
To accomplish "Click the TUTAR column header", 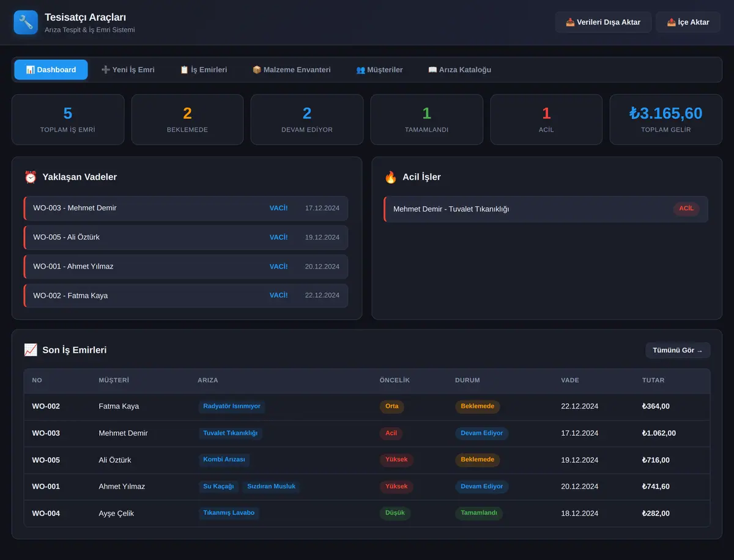I will (653, 380).
